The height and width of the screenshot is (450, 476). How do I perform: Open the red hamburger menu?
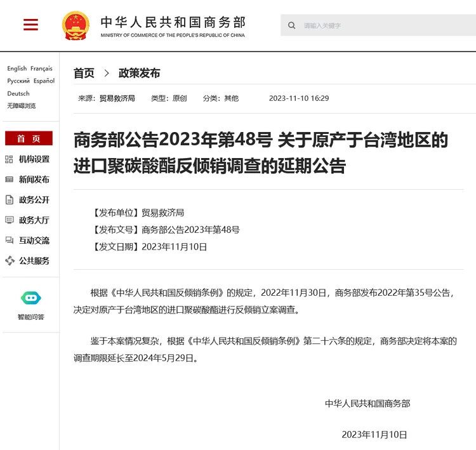[x=30, y=24]
